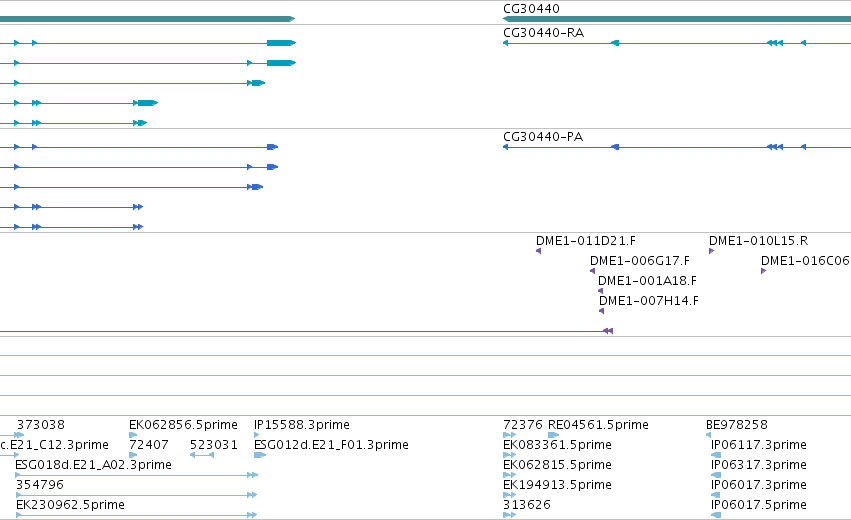Select the CG30440 gene label
The width and height of the screenshot is (851, 520).
(x=531, y=9)
